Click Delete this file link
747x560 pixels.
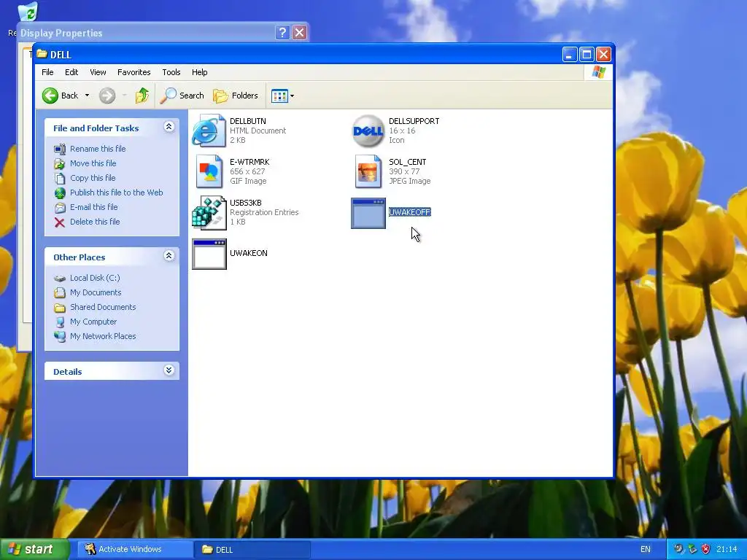click(95, 222)
